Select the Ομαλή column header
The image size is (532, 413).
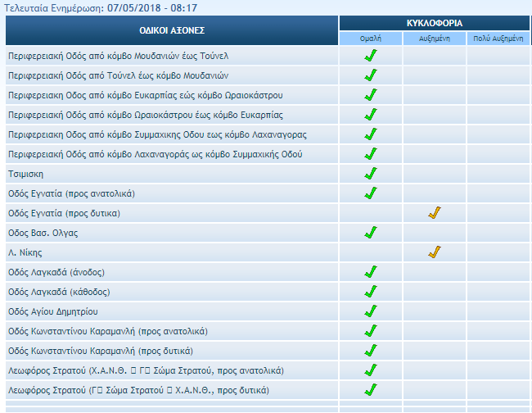371,39
